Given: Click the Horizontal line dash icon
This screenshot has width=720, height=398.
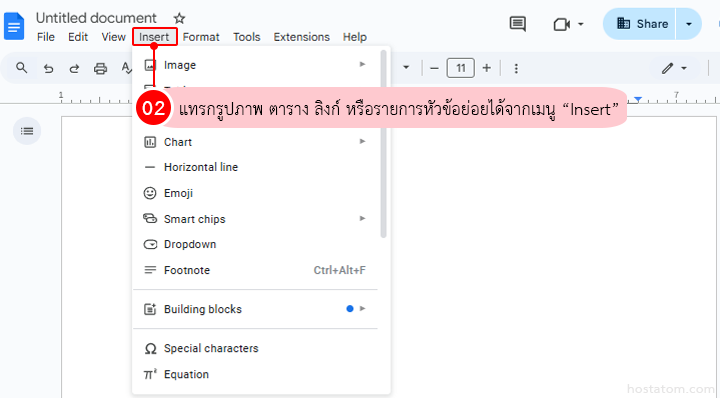Looking at the screenshot, I should [x=150, y=168].
